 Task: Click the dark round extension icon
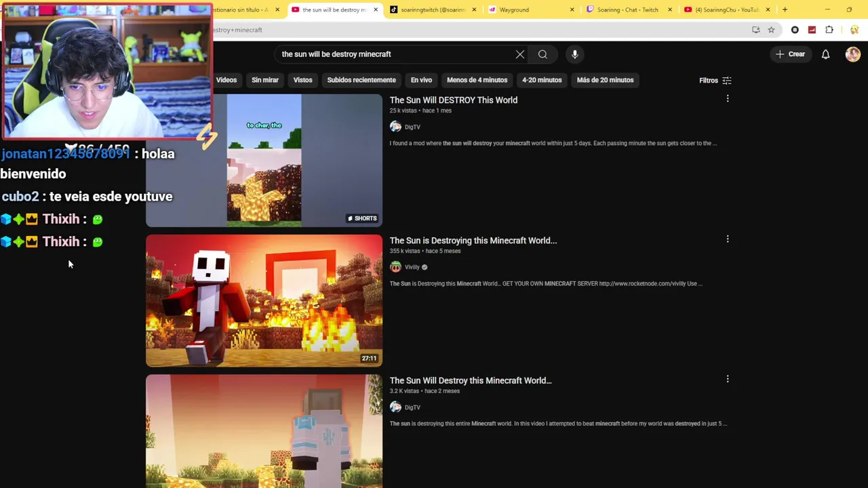pos(795,30)
